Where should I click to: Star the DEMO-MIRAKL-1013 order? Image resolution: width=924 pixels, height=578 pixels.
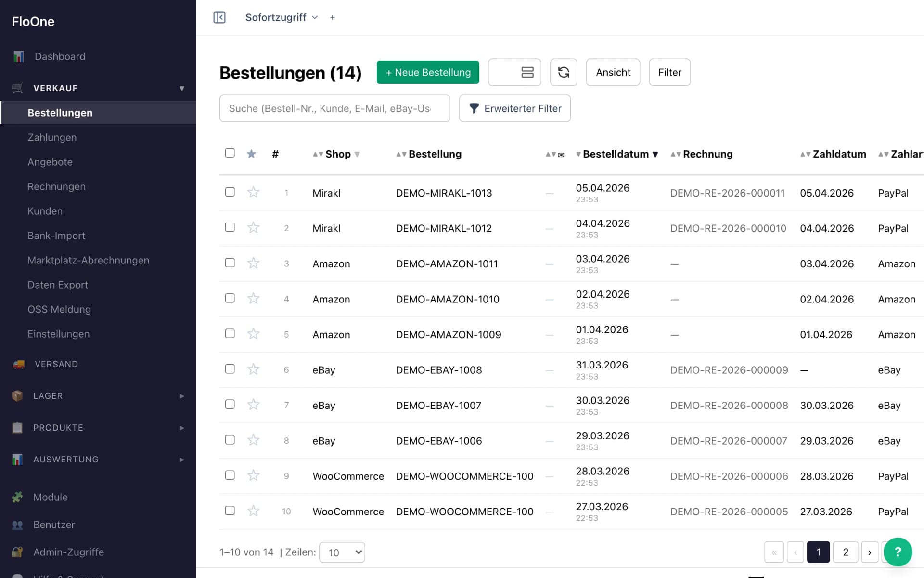(x=253, y=193)
